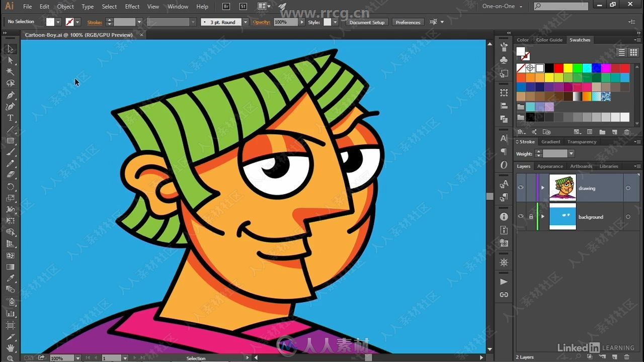This screenshot has width=644, height=362.
Task: Open the File menu
Action: (27, 7)
